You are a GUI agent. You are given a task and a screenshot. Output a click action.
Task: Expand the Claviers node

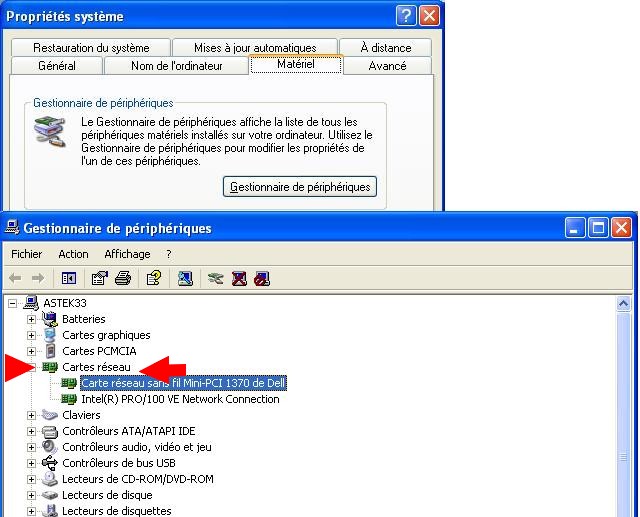(32, 415)
